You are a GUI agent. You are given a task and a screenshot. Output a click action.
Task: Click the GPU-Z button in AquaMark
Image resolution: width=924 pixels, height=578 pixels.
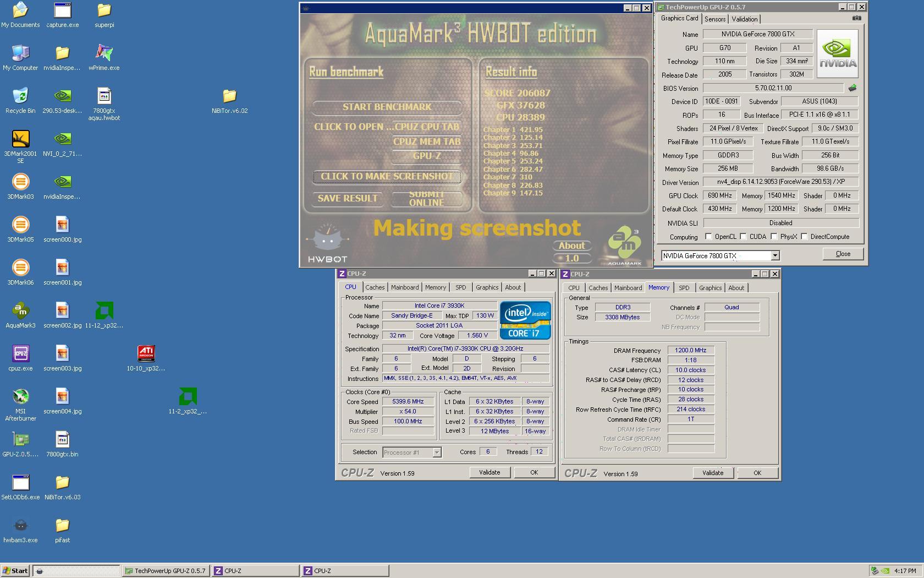tap(426, 156)
